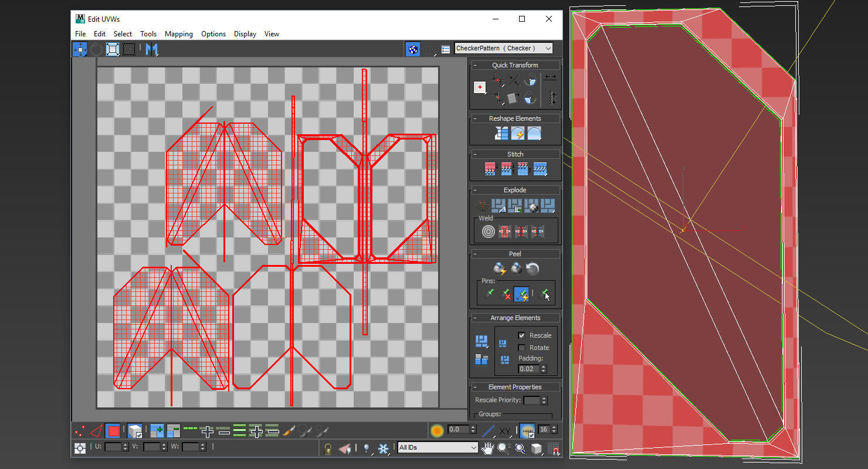Toggle Select By Element UV mode
The height and width of the screenshot is (469, 868).
point(135,431)
